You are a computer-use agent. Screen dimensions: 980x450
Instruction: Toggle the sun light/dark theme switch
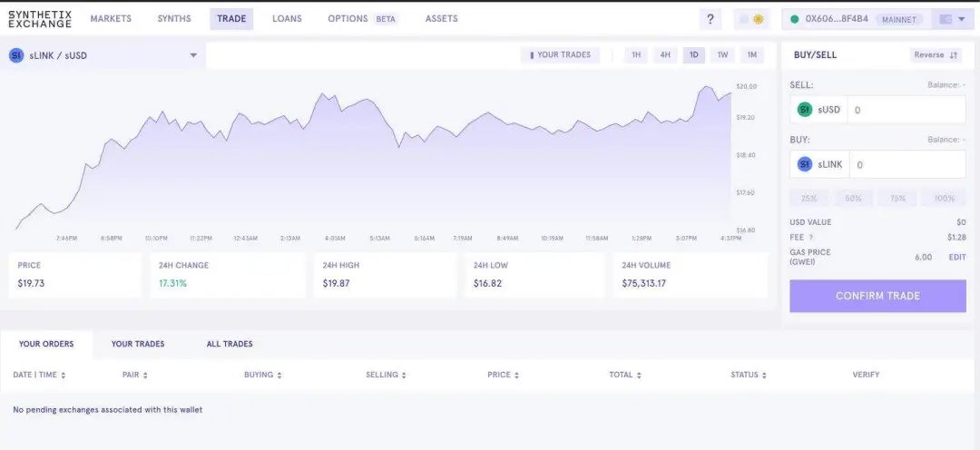coord(752,19)
